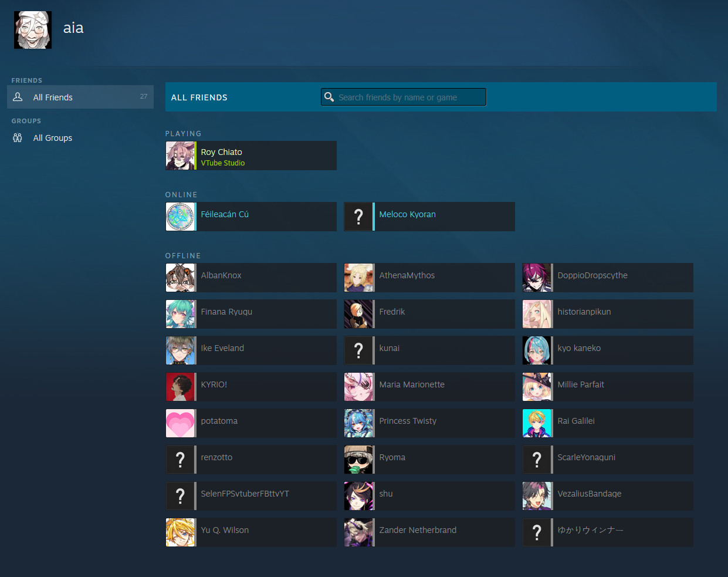Open AthenaMythos's avatar

(x=358, y=278)
